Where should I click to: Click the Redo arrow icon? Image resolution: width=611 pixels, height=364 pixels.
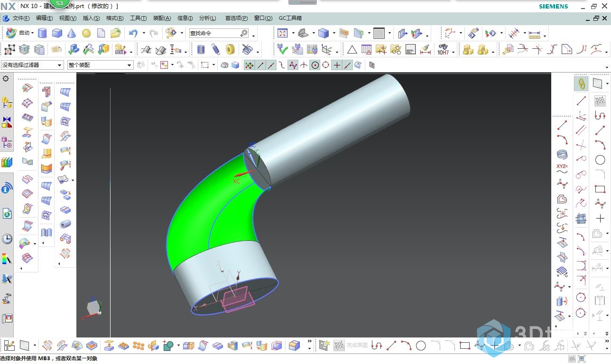[154, 33]
